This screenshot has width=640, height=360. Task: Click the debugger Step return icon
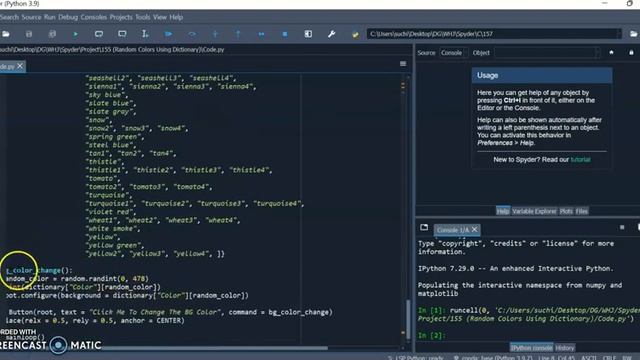pos(238,34)
